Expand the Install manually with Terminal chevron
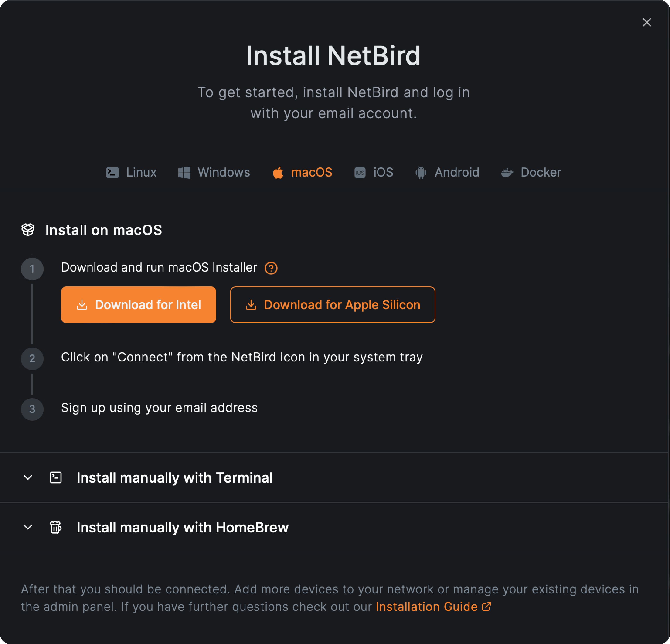The image size is (670, 644). (28, 477)
